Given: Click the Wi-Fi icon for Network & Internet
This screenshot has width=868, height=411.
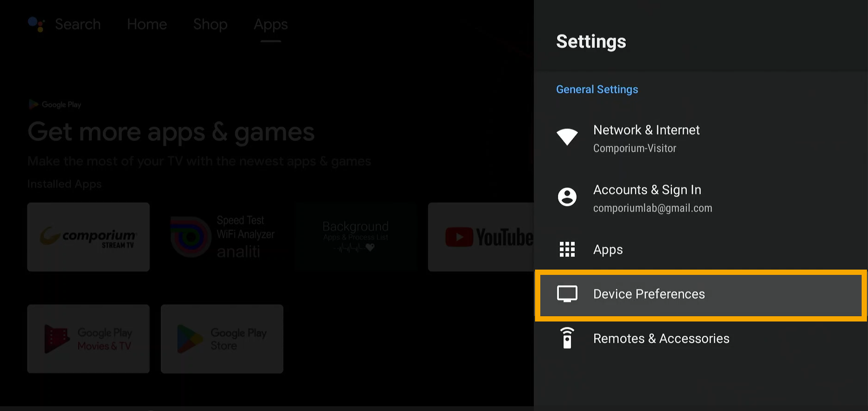Looking at the screenshot, I should (567, 137).
